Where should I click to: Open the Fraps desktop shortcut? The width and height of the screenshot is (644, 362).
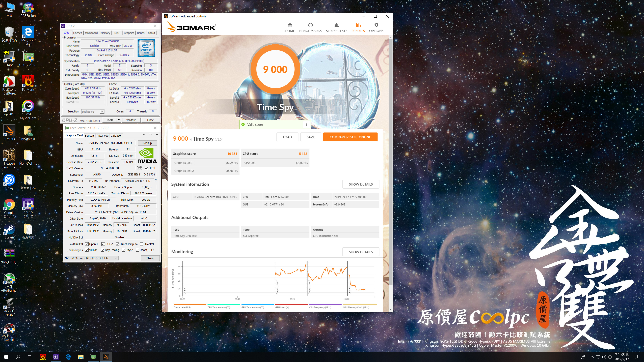(9, 59)
